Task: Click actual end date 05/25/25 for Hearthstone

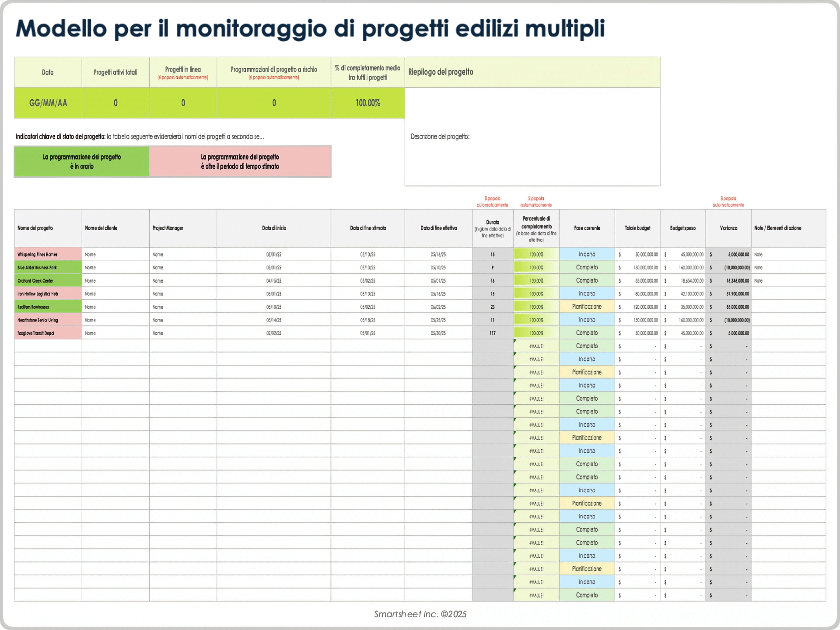Action: 438,320
